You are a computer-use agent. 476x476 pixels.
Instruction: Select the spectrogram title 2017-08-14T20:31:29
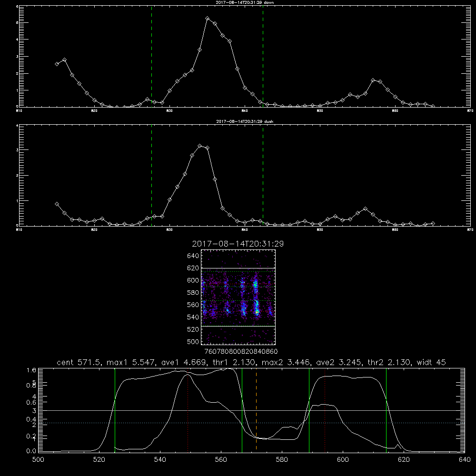(238, 244)
